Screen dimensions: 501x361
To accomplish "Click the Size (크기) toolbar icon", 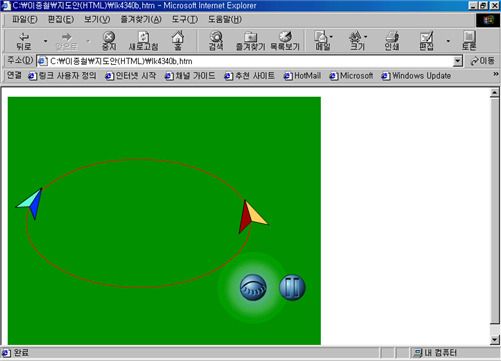I will [357, 41].
